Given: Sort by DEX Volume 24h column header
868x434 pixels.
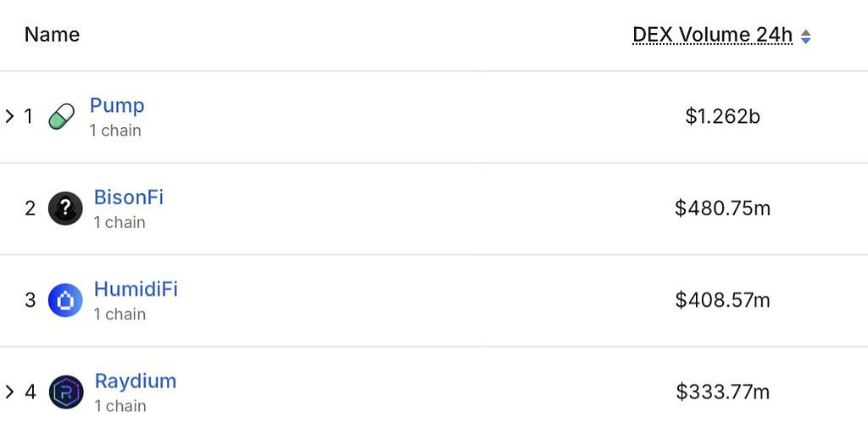Looking at the screenshot, I should click(712, 35).
